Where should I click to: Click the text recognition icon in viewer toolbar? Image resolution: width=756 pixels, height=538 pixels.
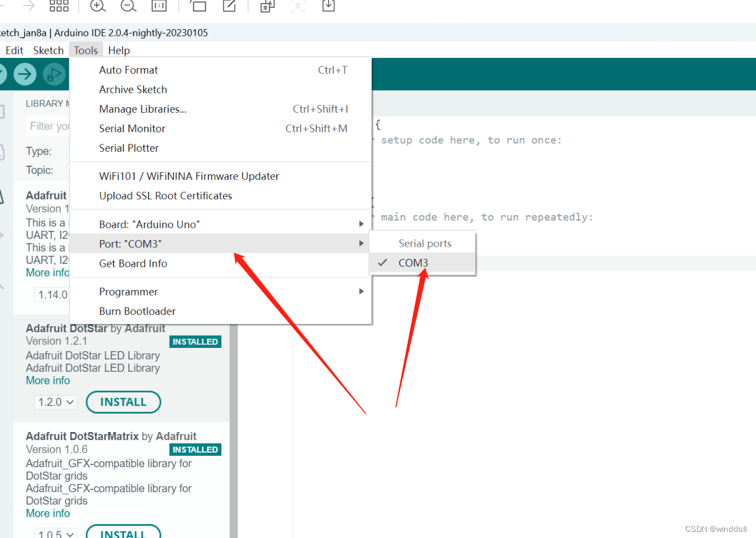click(298, 6)
